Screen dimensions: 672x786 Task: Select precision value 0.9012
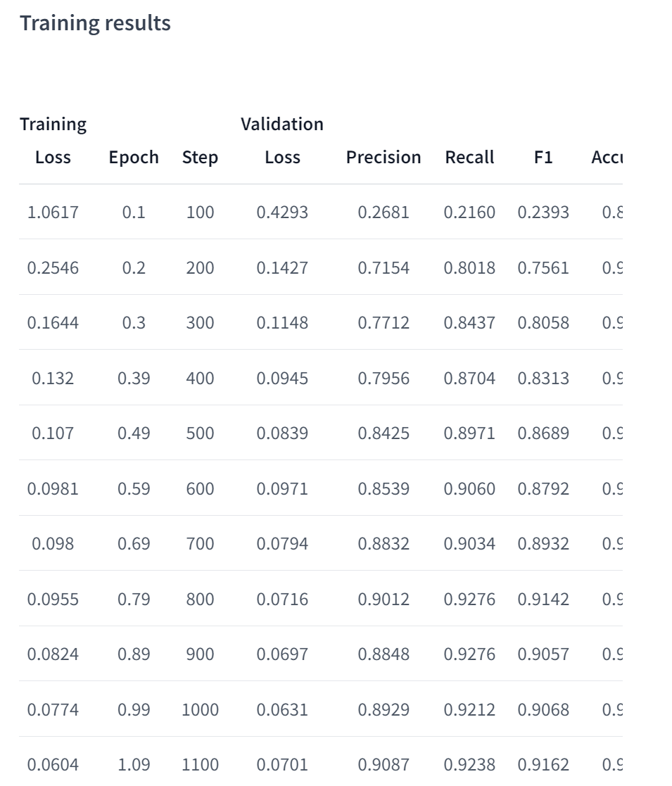click(383, 600)
